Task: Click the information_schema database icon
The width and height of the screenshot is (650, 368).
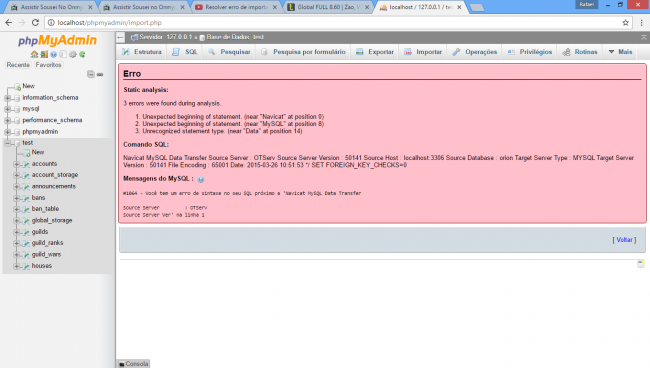Action: point(17,98)
